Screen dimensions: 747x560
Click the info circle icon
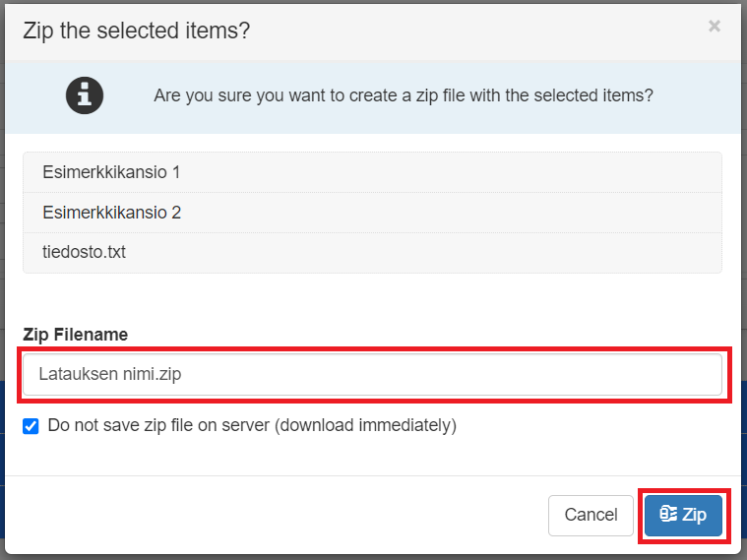point(85,95)
